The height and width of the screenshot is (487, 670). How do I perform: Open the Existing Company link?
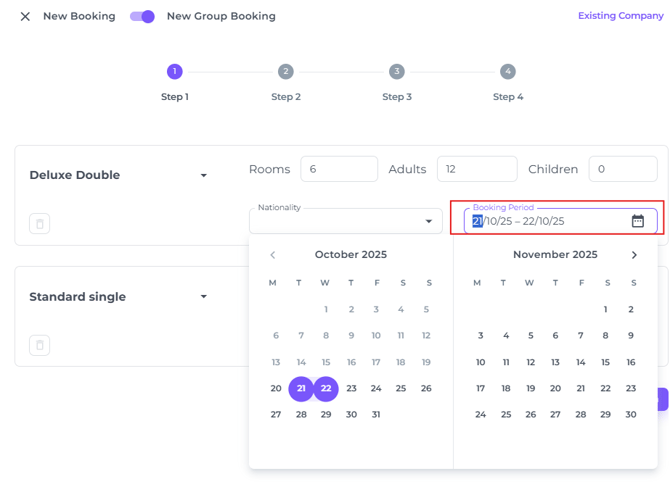(620, 16)
